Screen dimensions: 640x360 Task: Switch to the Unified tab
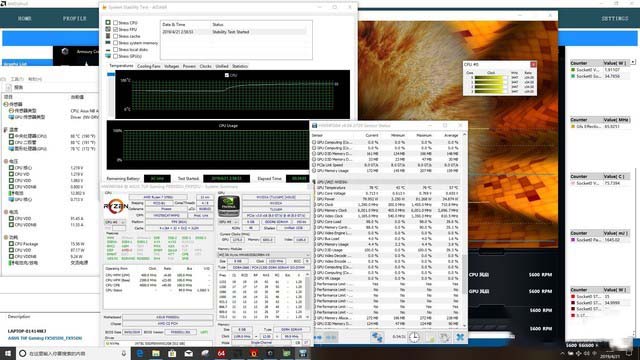(222, 66)
